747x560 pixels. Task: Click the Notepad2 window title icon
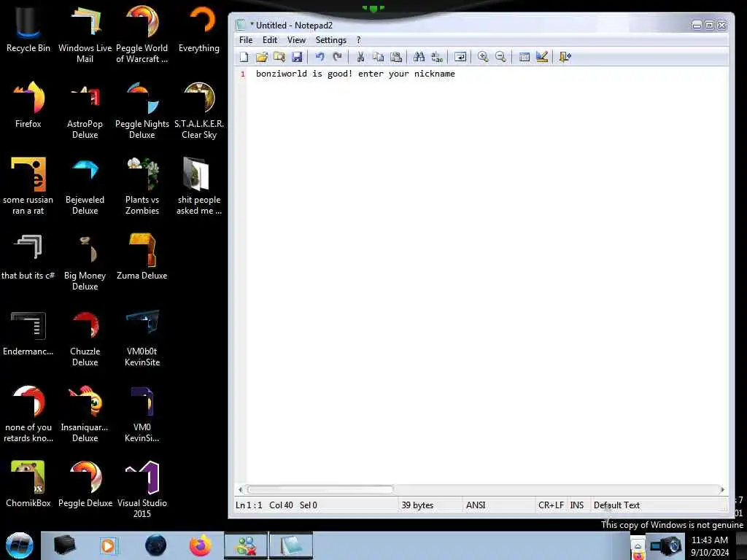[x=241, y=25]
